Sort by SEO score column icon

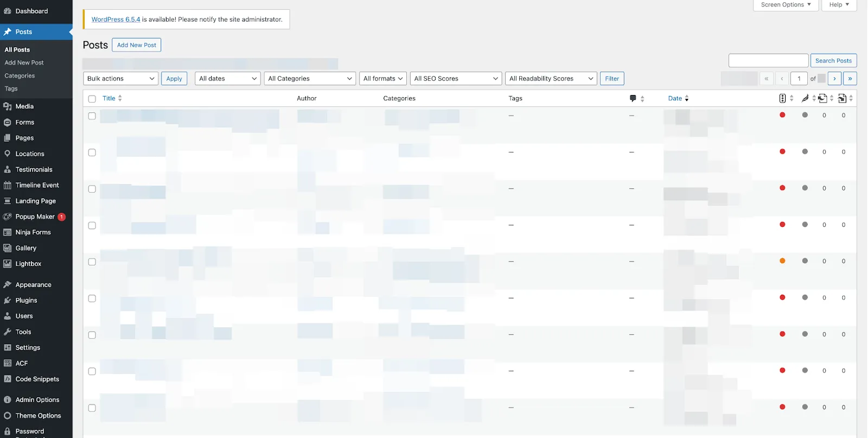pyautogui.click(x=782, y=98)
